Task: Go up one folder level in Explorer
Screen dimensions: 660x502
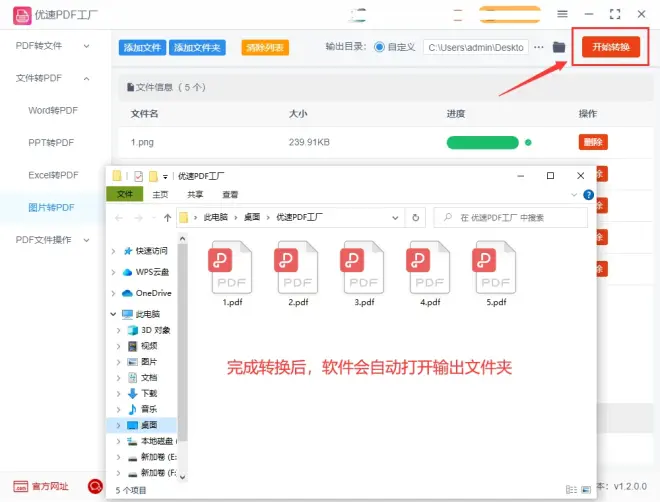Action: (166, 217)
